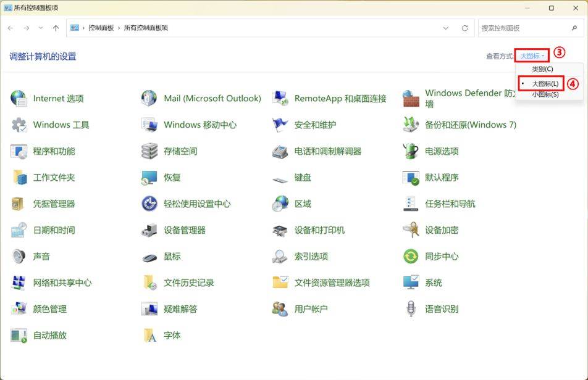
Task: Open 文件历史记录 folder icon
Action: [149, 283]
